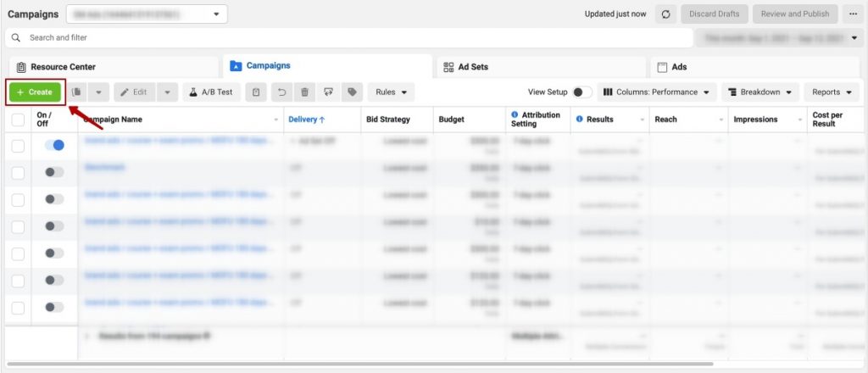
Task: Open Reach column menu arrow
Action: pyautogui.click(x=721, y=120)
